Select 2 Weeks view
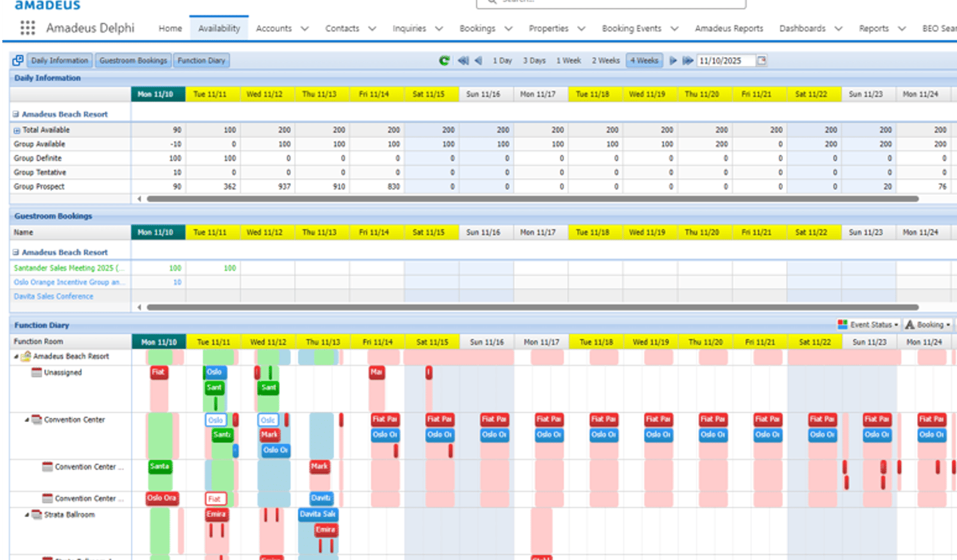 pyautogui.click(x=606, y=60)
